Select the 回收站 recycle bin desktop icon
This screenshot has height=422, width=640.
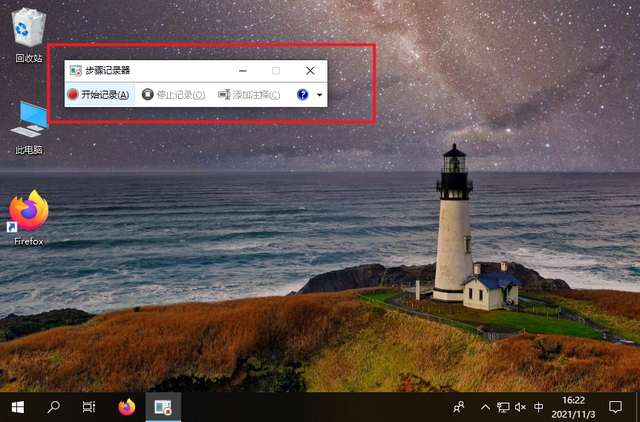point(28,38)
